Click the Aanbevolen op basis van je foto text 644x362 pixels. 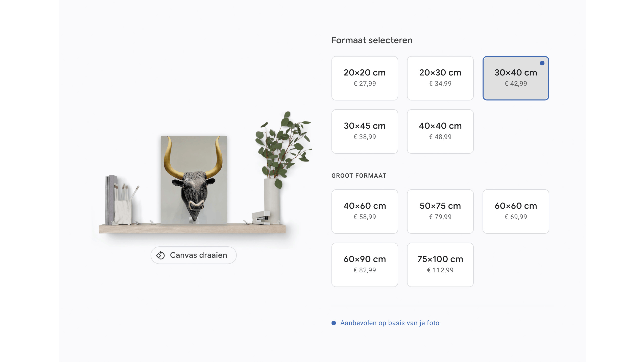pyautogui.click(x=390, y=323)
